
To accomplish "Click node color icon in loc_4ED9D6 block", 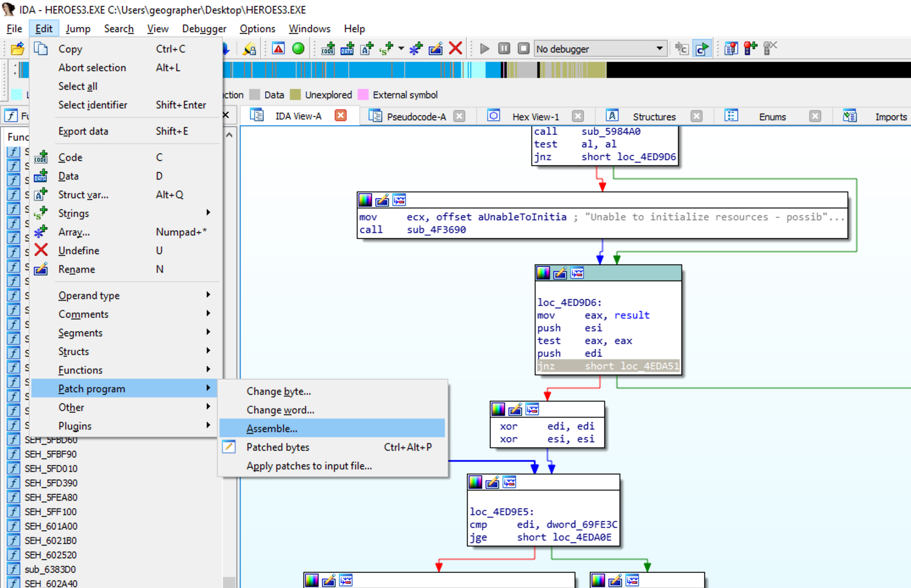I will 543,273.
